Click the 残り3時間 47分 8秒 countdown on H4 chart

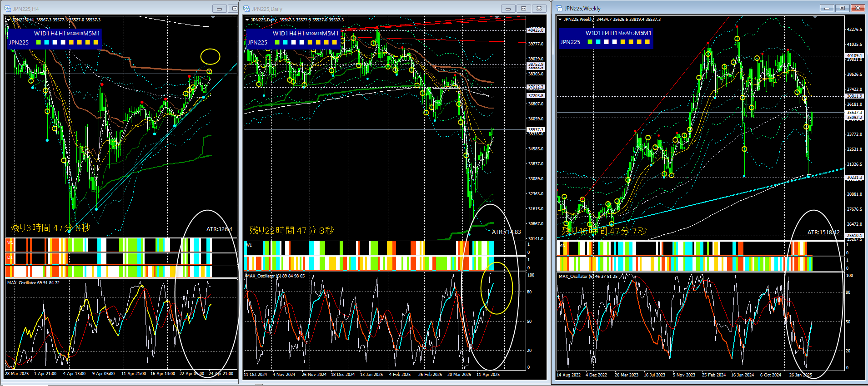pyautogui.click(x=50, y=228)
